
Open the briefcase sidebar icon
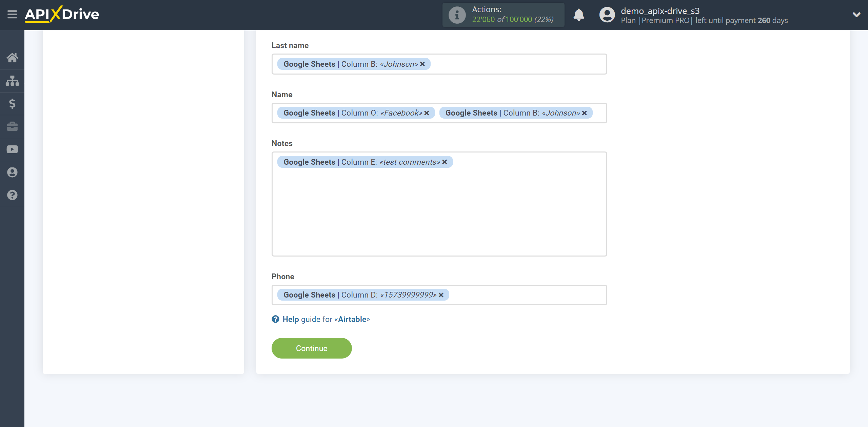click(12, 126)
